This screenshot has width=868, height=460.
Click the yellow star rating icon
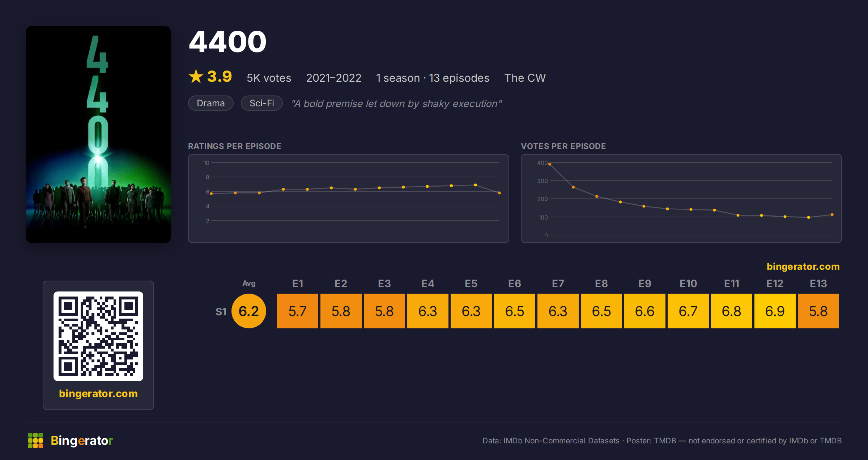point(196,76)
